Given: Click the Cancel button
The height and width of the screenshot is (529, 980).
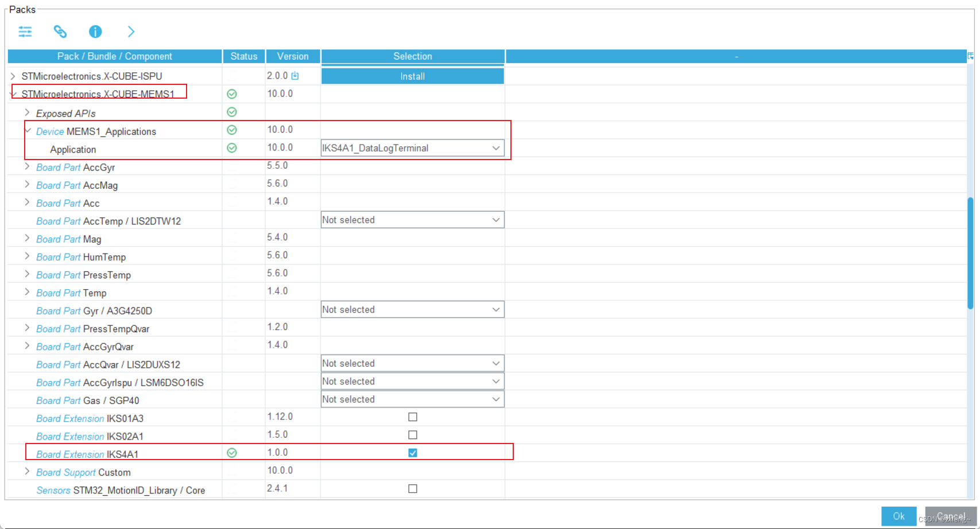Looking at the screenshot, I should coord(950,516).
